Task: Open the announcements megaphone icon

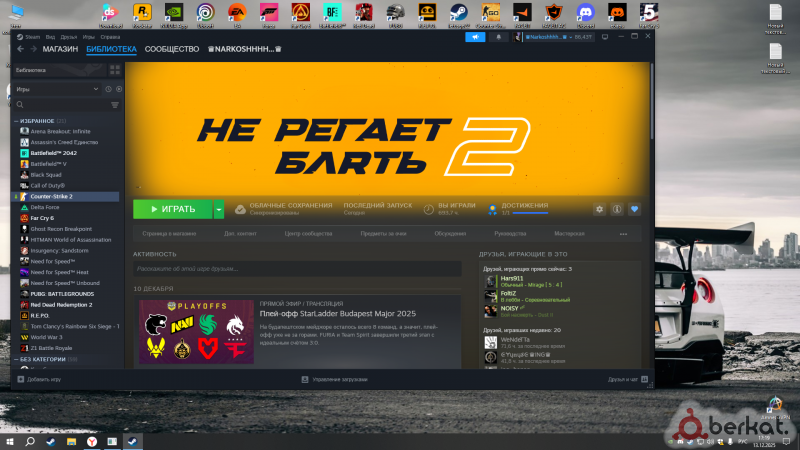Action: coord(476,36)
